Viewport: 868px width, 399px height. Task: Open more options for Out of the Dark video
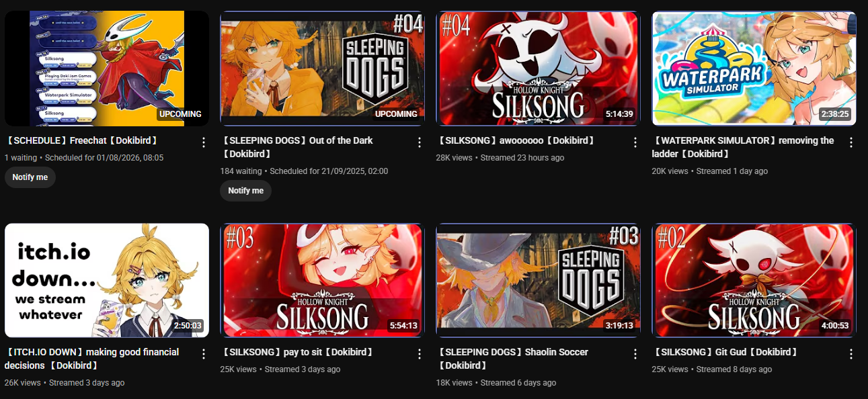click(x=420, y=142)
